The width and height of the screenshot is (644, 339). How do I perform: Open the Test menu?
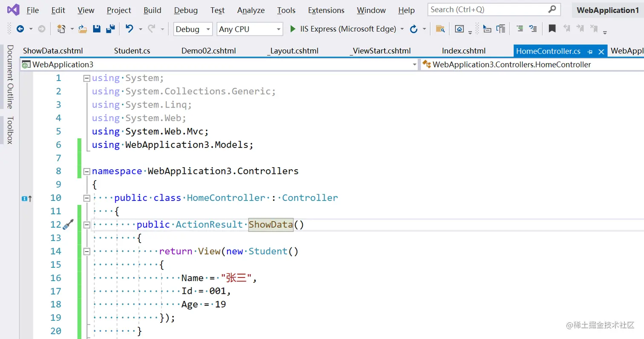218,10
